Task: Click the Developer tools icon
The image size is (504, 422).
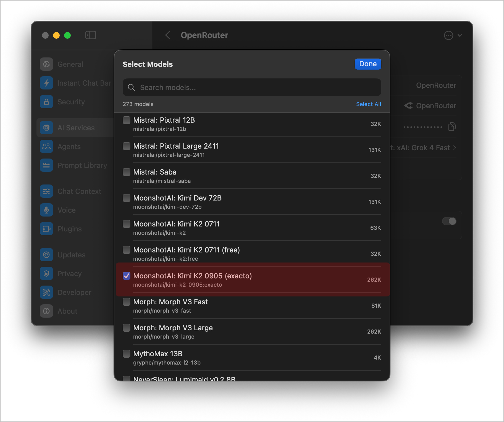Action: 46,292
